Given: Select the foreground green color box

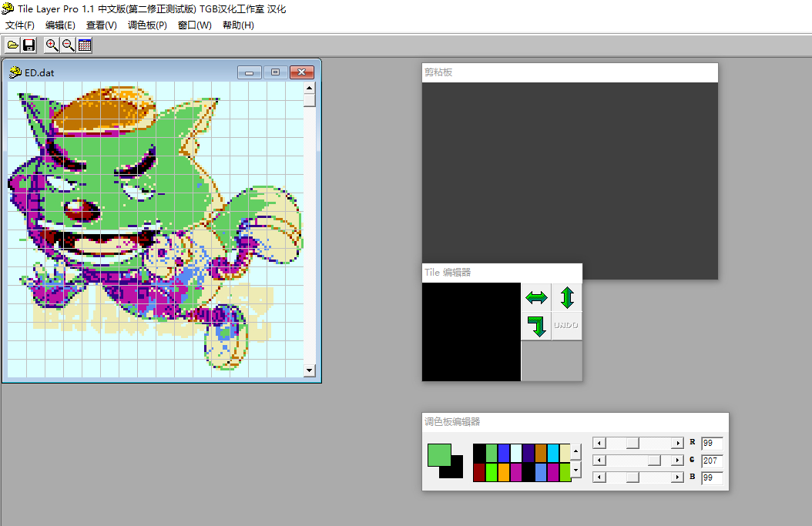Looking at the screenshot, I should (x=438, y=454).
